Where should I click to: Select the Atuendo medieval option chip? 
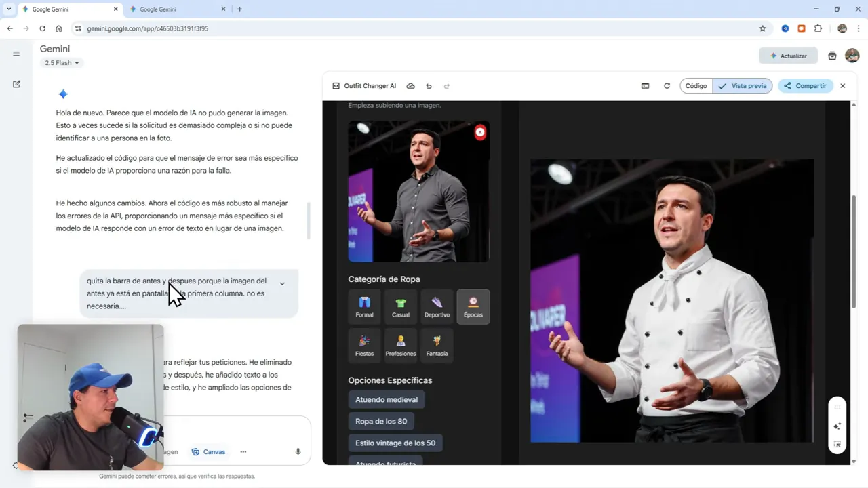[386, 399]
